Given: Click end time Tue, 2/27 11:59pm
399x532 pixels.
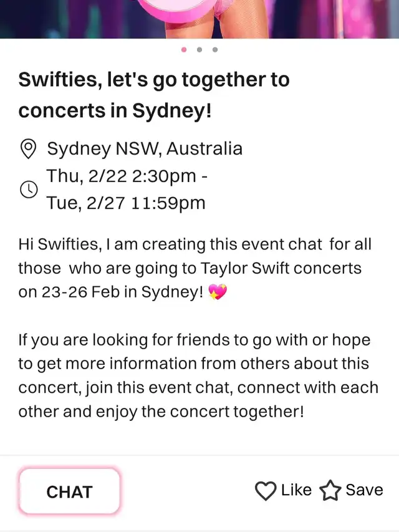Looking at the screenshot, I should [x=126, y=203].
